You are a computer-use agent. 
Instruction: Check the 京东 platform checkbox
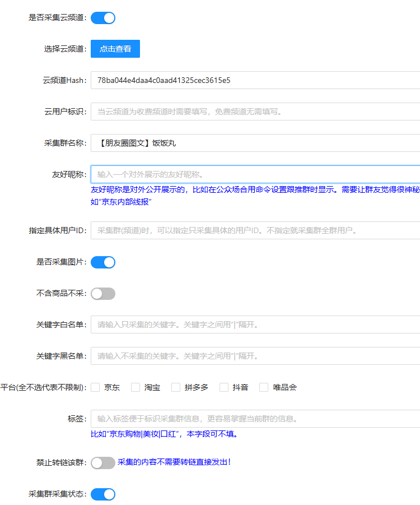point(96,387)
